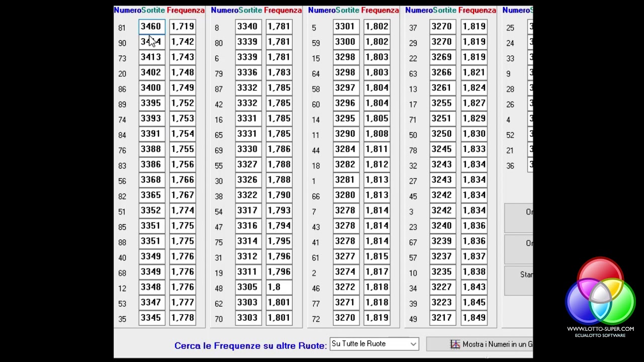The width and height of the screenshot is (644, 362).
Task: Select the Sortite value 3336 in row 79
Action: [249, 73]
